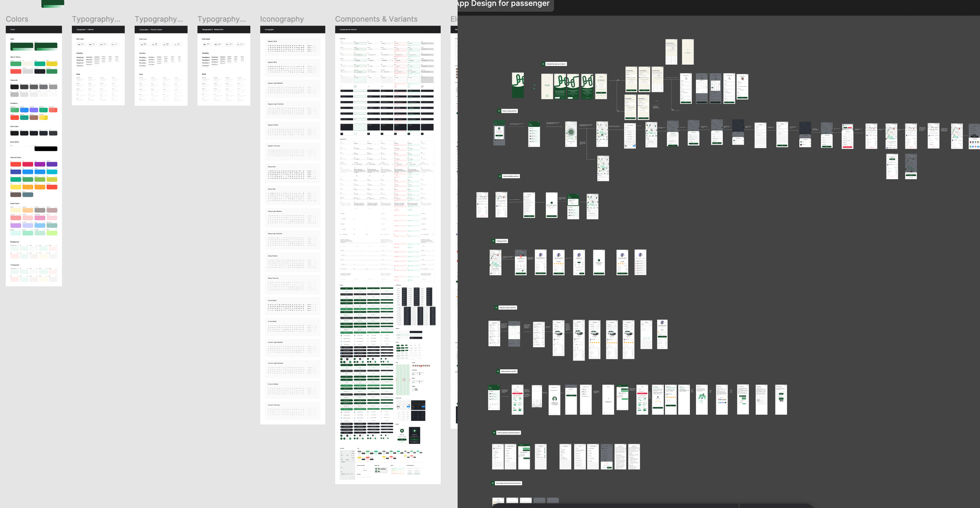
Task: Click the Book a riding user flow label
Action: (509, 111)
